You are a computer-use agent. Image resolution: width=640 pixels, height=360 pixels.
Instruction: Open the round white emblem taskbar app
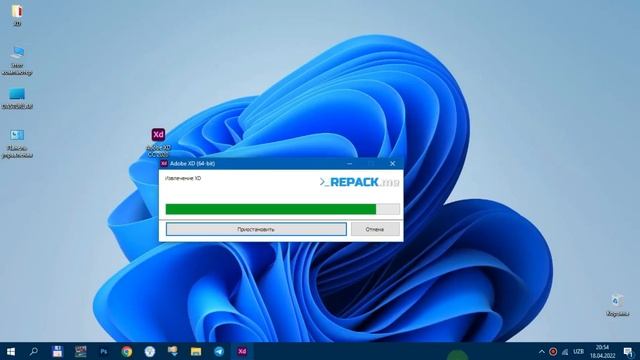click(150, 351)
